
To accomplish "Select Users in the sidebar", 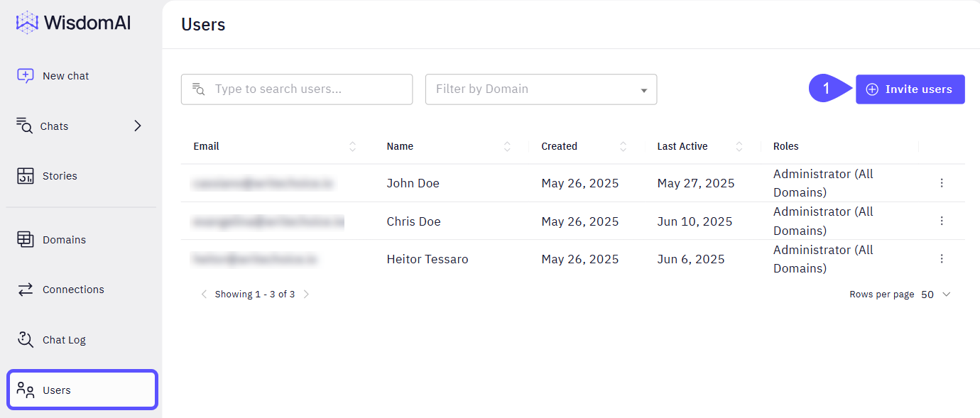I will click(82, 390).
